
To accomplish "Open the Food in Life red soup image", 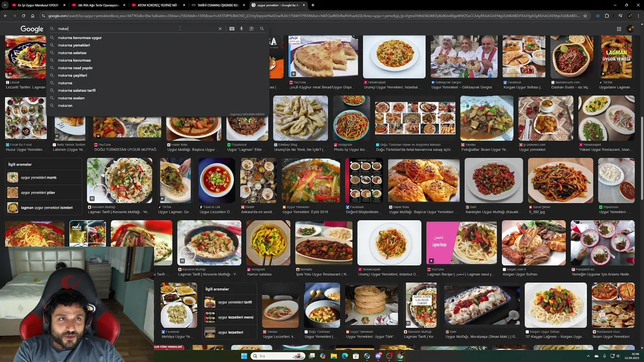I will 216,180.
